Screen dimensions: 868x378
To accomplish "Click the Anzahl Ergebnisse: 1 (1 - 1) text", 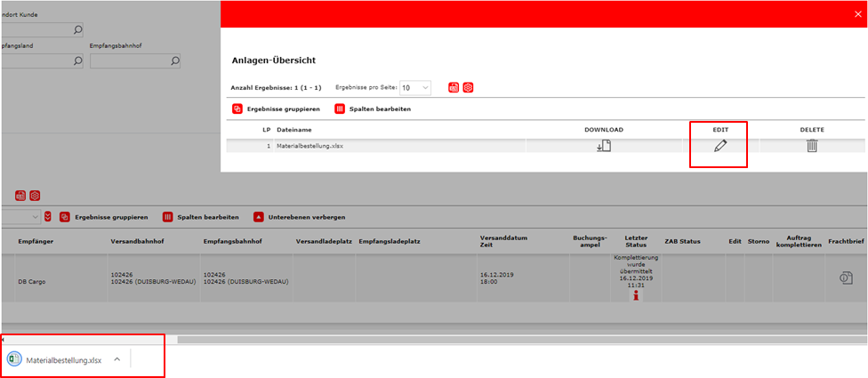I will click(x=276, y=87).
